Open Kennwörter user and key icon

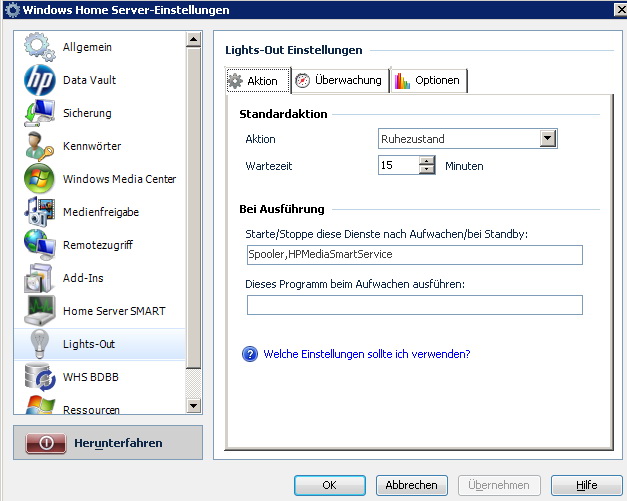(x=39, y=146)
